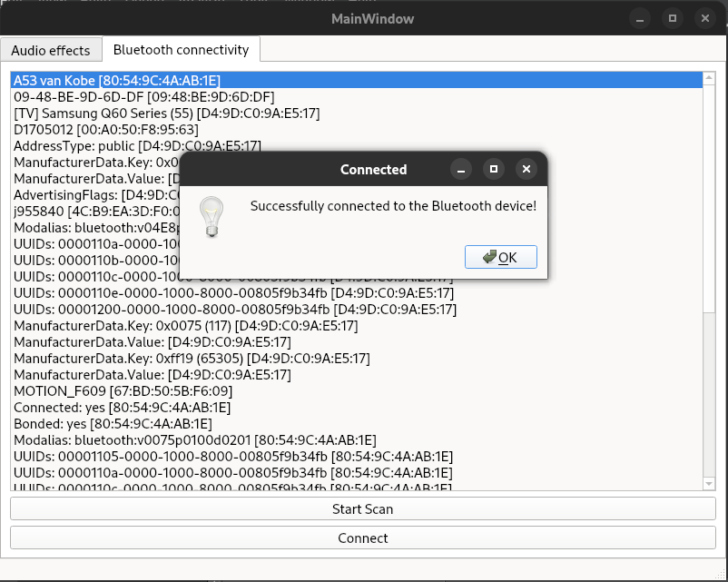This screenshot has width=728, height=582.
Task: Click OK in the Connected dialog
Action: 500,257
